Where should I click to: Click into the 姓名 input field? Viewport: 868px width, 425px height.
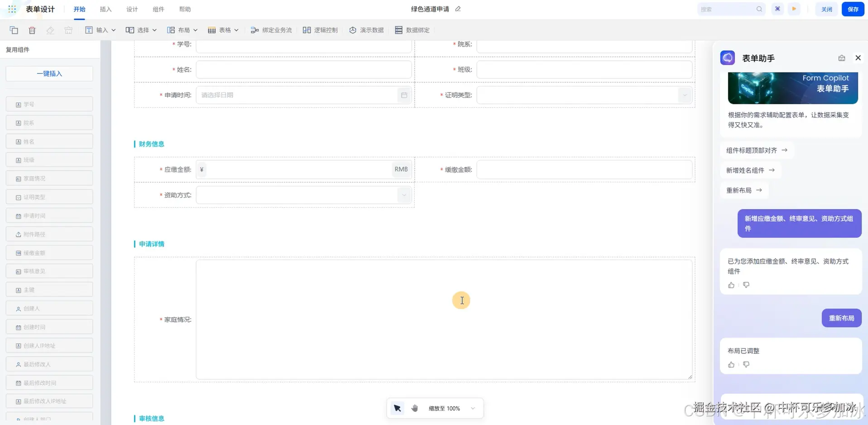304,70
